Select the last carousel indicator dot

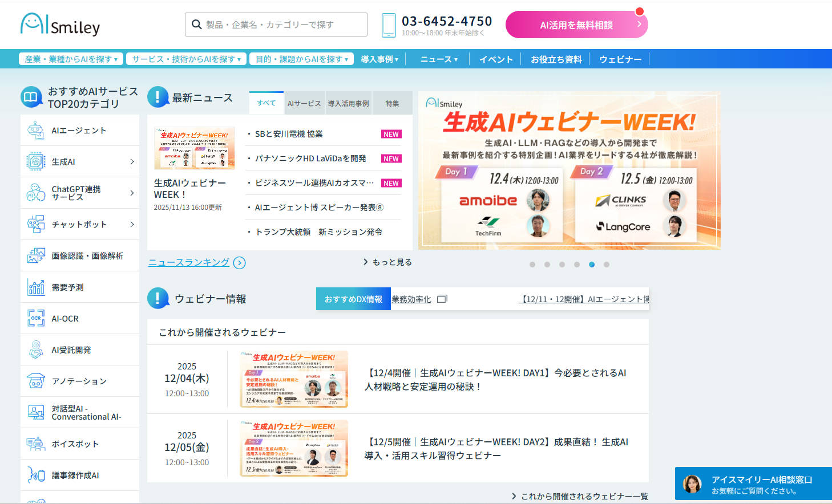pyautogui.click(x=607, y=265)
